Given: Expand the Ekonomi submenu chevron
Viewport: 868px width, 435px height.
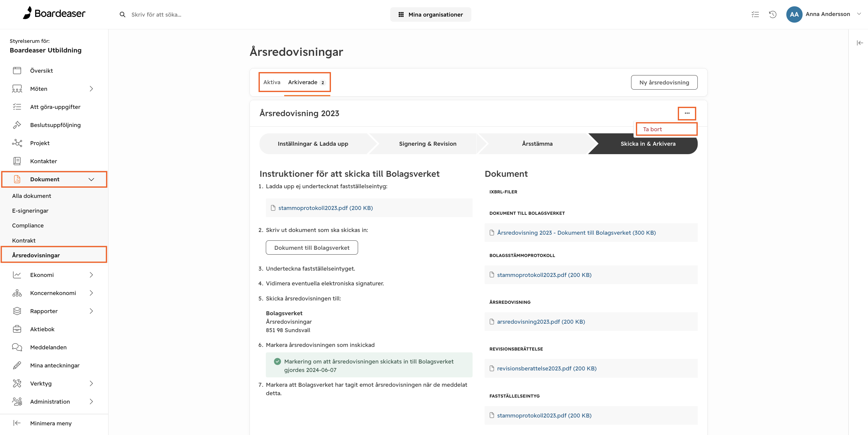Looking at the screenshot, I should (91, 275).
